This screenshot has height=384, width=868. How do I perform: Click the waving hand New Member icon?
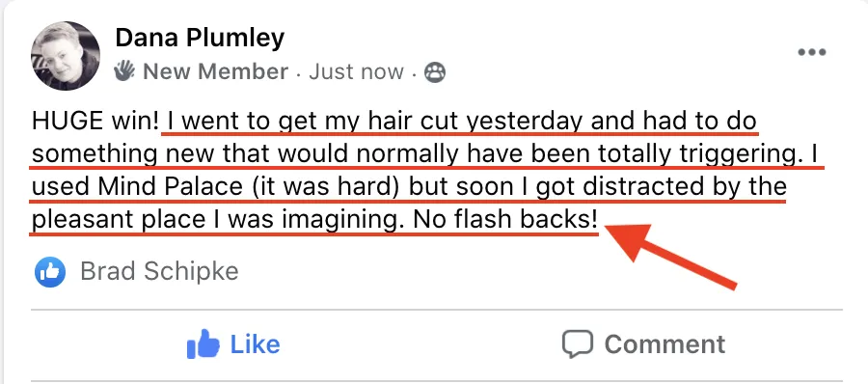124,71
